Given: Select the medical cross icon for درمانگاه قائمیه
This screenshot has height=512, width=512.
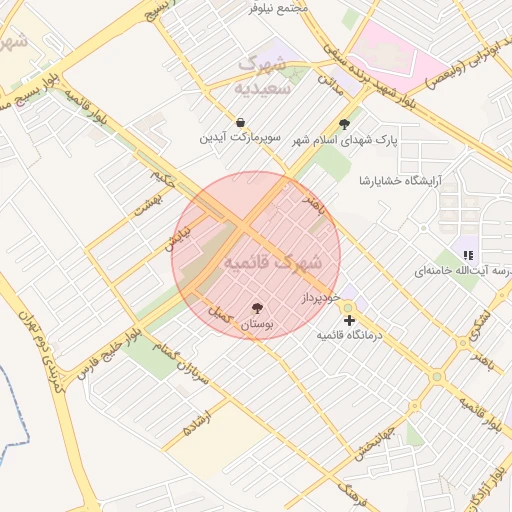Looking at the screenshot, I should pos(349,321).
